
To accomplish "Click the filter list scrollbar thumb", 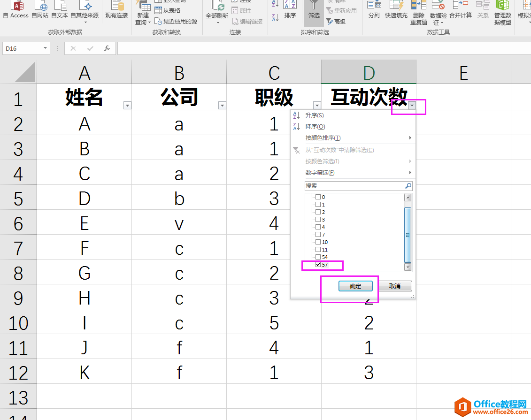I will click(x=408, y=235).
